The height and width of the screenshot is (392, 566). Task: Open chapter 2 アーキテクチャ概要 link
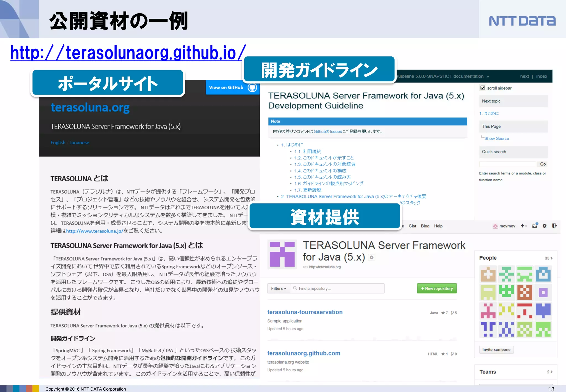coord(353,197)
